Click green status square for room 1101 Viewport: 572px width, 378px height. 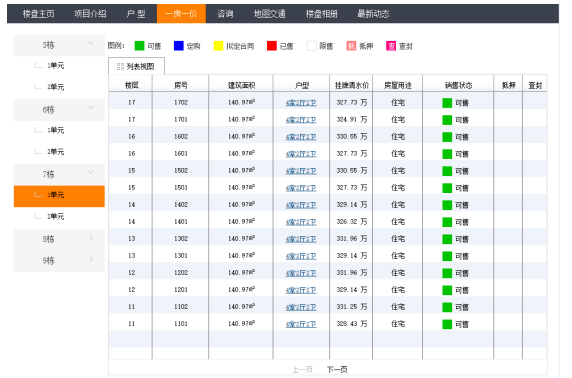447,324
